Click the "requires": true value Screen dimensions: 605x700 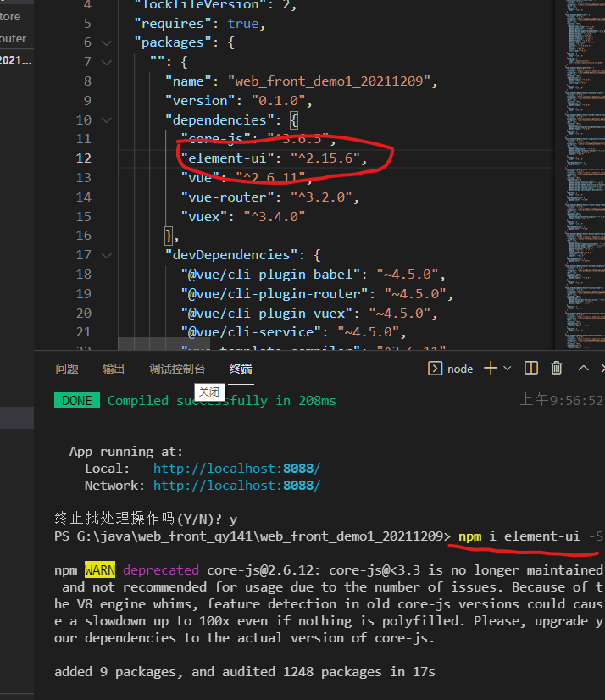(x=243, y=23)
